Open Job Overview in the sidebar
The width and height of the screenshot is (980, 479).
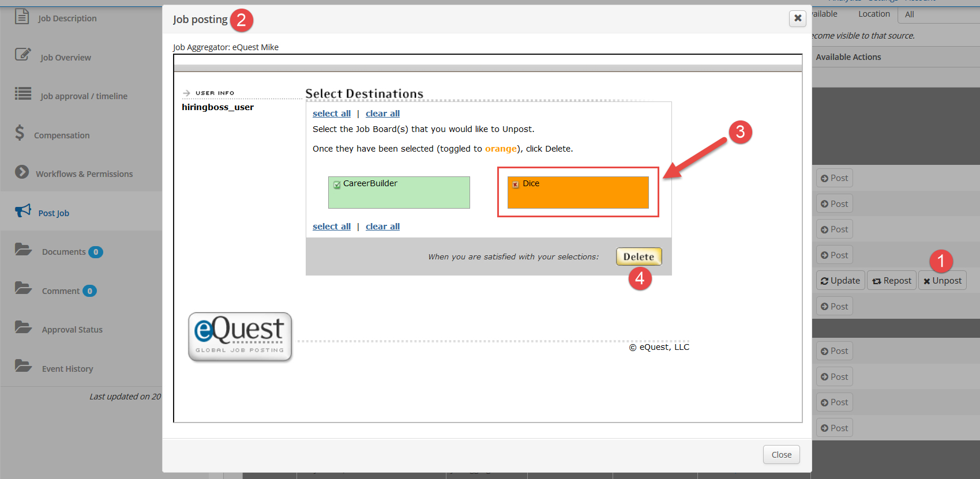point(66,58)
